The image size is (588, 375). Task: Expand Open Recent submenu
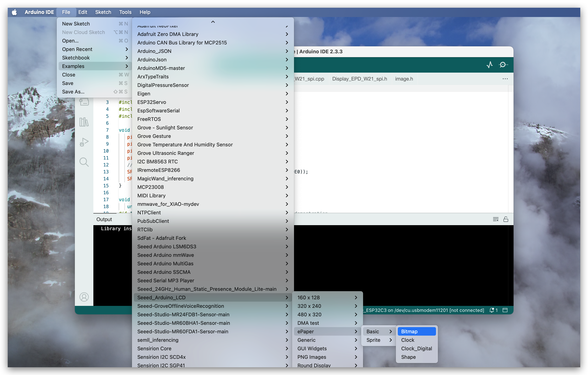(95, 49)
